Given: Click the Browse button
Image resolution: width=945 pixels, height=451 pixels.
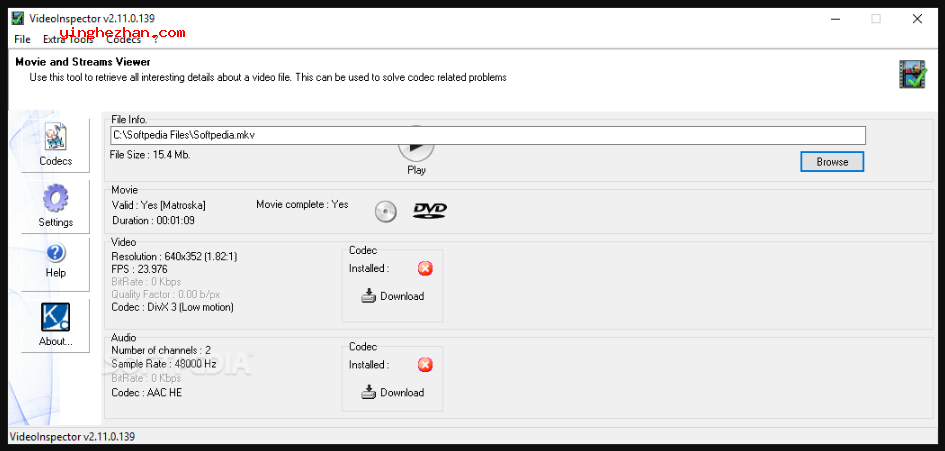Looking at the screenshot, I should [832, 162].
